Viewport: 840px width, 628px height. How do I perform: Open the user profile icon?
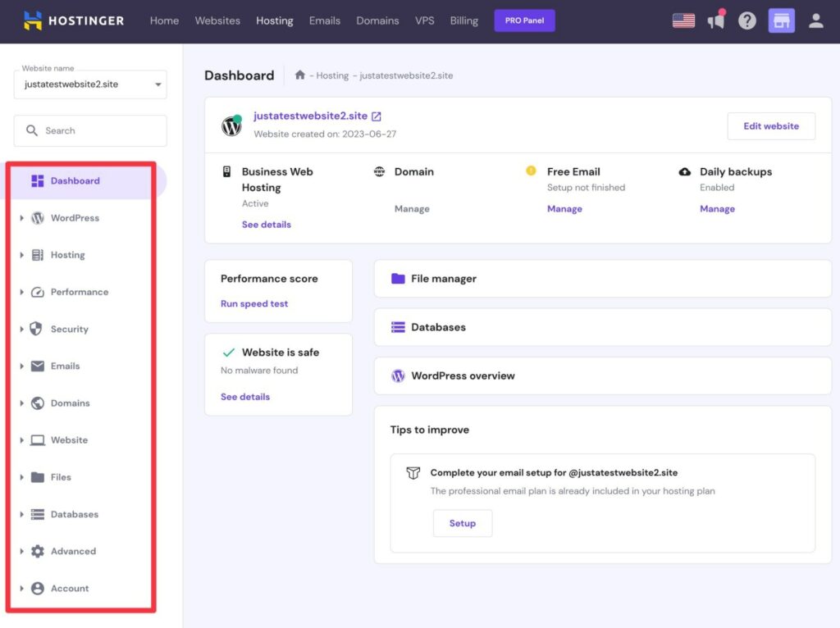tap(815, 20)
